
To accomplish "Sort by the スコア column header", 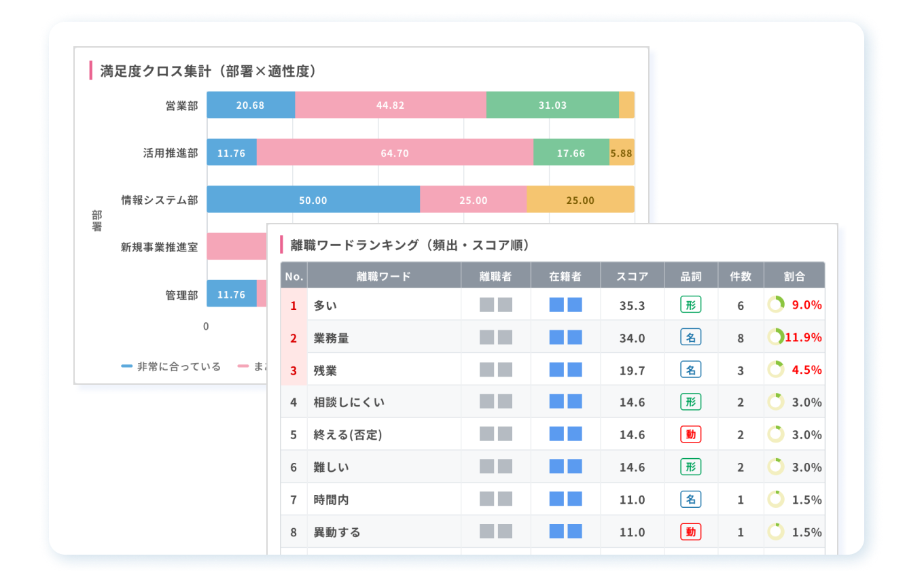I will (x=633, y=276).
